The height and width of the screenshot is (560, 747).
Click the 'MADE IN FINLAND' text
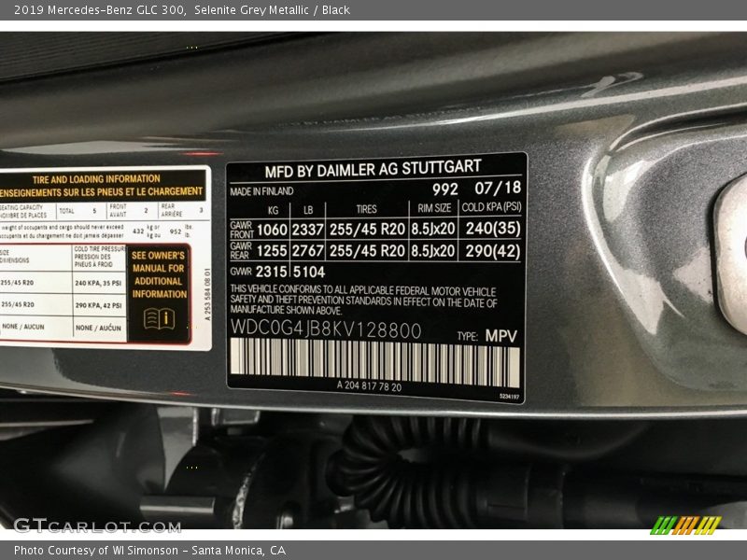pyautogui.click(x=261, y=191)
